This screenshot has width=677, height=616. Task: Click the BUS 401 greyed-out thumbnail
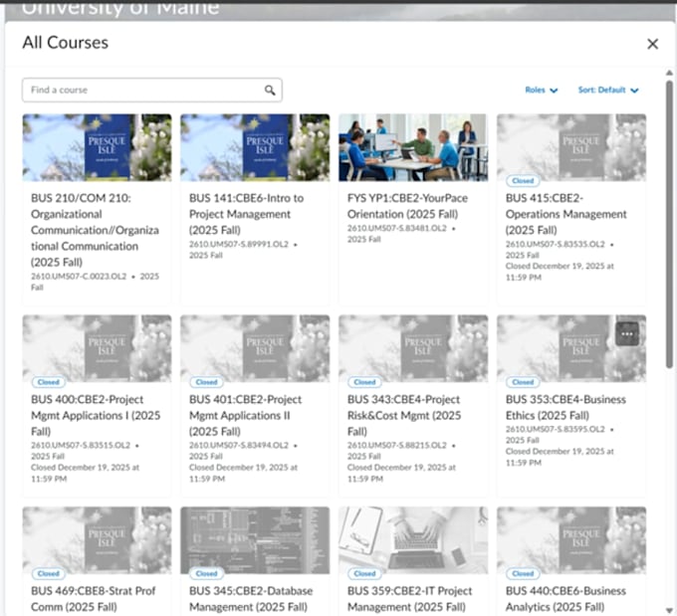(255, 348)
